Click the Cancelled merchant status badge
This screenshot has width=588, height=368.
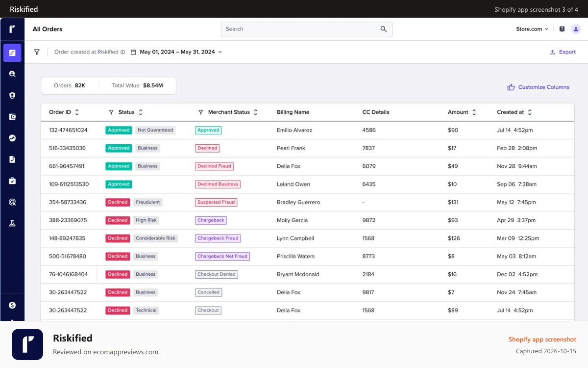click(208, 292)
